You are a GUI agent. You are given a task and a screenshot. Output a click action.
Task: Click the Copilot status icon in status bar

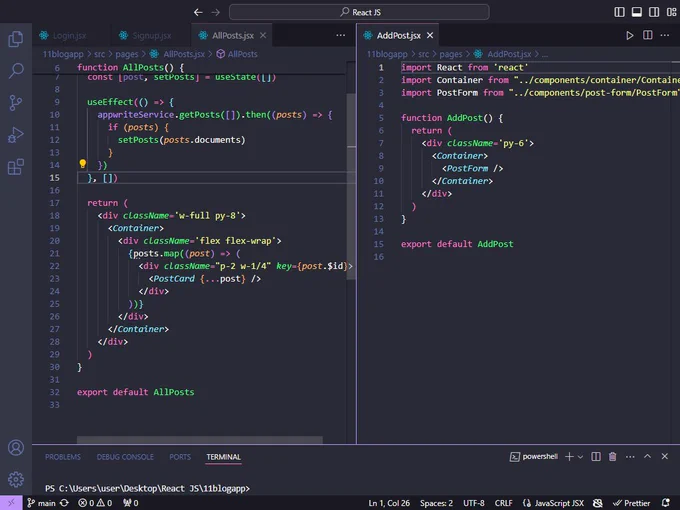click(x=598, y=503)
